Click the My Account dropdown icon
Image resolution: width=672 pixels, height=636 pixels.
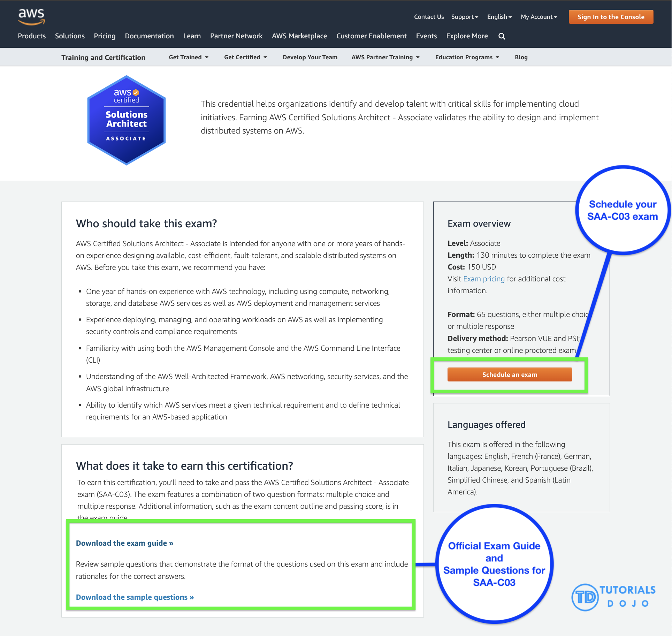[x=555, y=17]
